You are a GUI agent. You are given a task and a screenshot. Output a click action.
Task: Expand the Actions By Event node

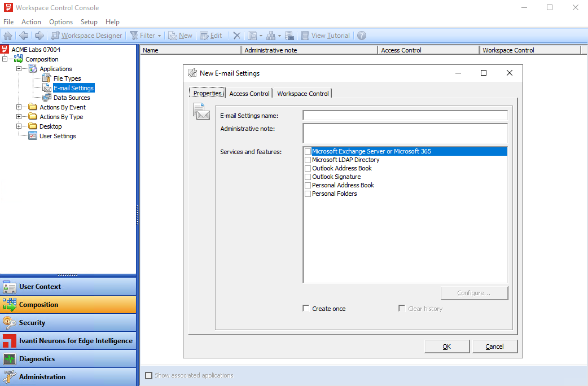pyautogui.click(x=19, y=107)
